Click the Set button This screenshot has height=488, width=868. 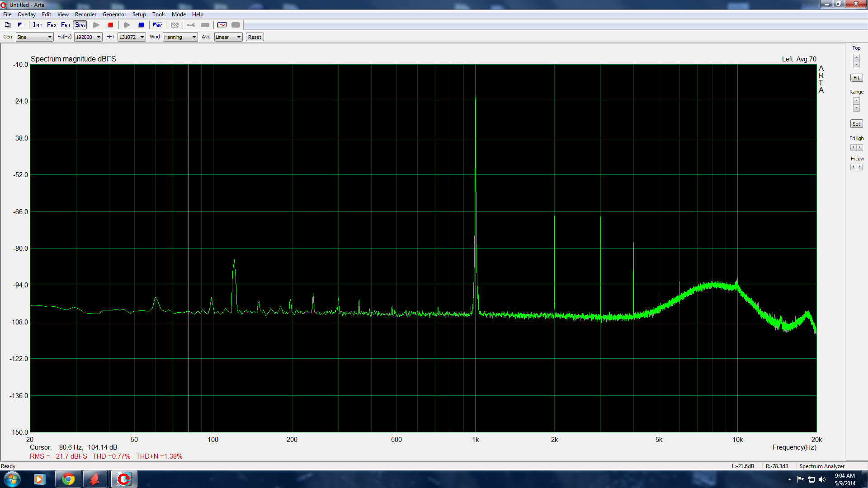coord(856,124)
